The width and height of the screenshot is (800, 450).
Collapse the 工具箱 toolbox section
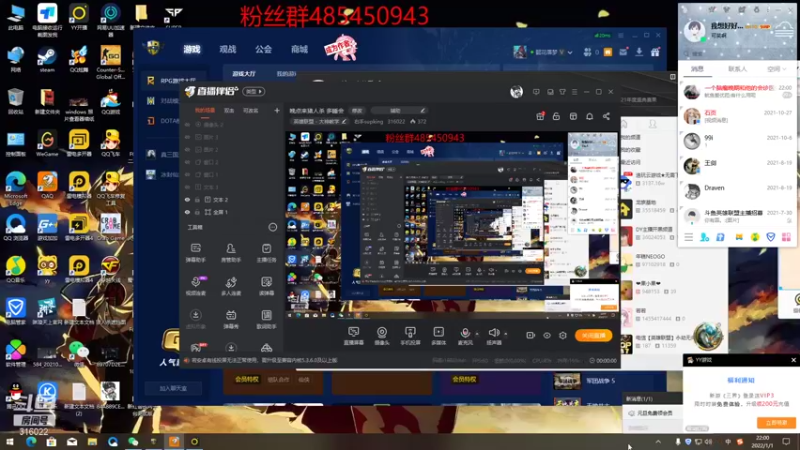pos(272,227)
